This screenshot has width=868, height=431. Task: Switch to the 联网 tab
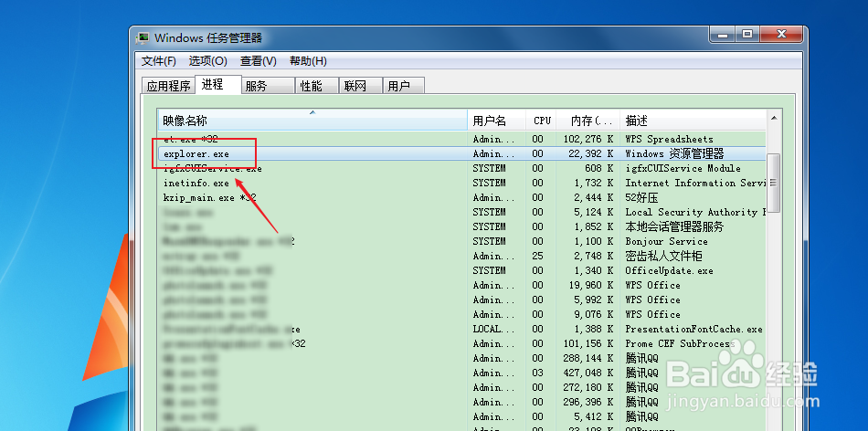360,86
